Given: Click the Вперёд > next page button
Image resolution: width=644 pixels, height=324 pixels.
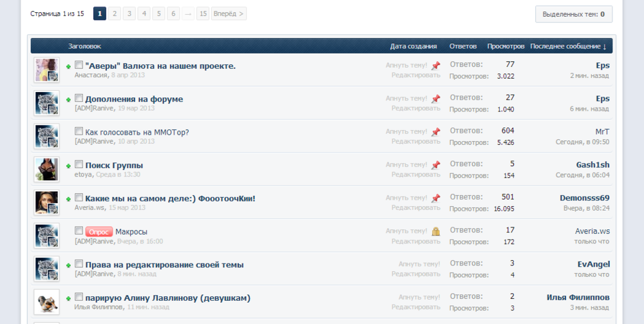Looking at the screenshot, I should 229,14.
